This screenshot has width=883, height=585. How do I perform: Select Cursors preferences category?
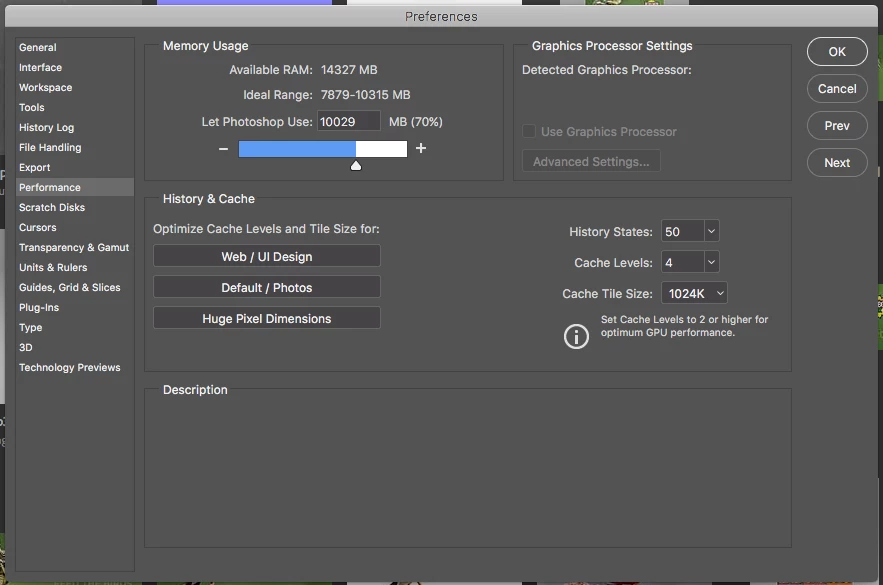click(x=75, y=227)
